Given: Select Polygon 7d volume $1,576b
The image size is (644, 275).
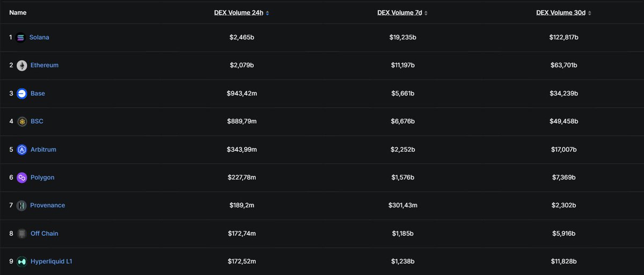Looking at the screenshot, I should pos(402,177).
